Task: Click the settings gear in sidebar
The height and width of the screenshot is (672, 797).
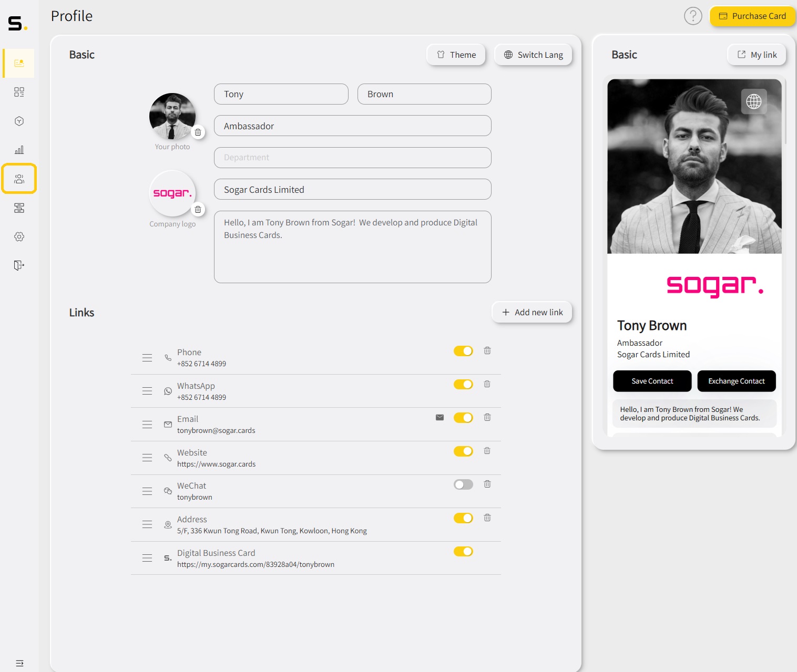Action: click(19, 236)
